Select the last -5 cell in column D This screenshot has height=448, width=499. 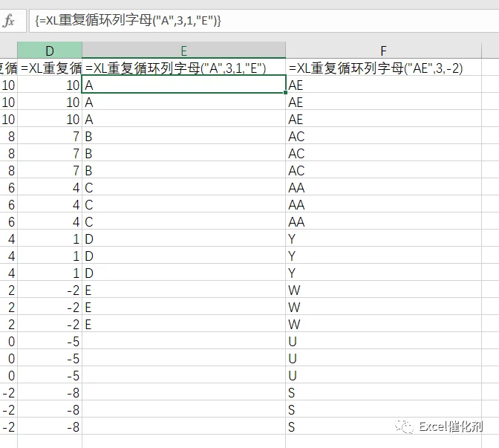pos(50,375)
